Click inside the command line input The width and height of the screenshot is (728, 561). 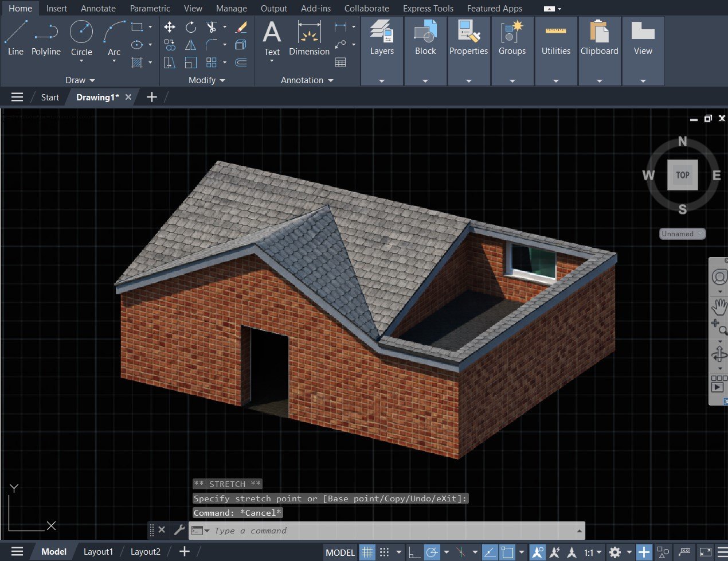click(x=344, y=530)
